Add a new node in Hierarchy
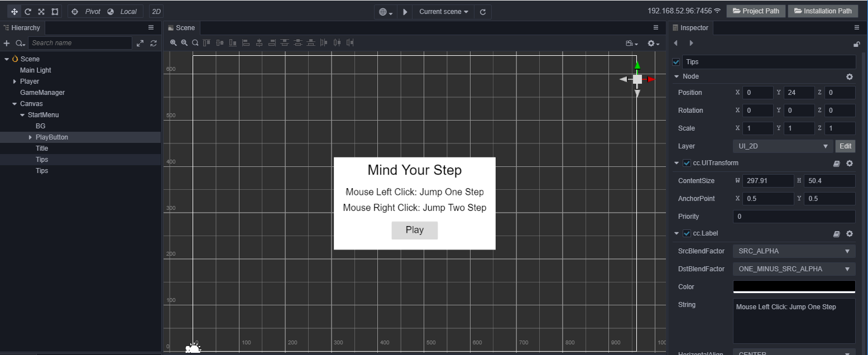Image resolution: width=868 pixels, height=355 pixels. click(7, 43)
